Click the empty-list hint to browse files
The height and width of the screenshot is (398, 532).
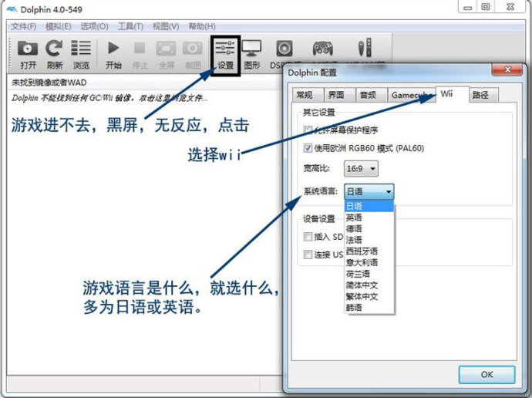pos(109,99)
